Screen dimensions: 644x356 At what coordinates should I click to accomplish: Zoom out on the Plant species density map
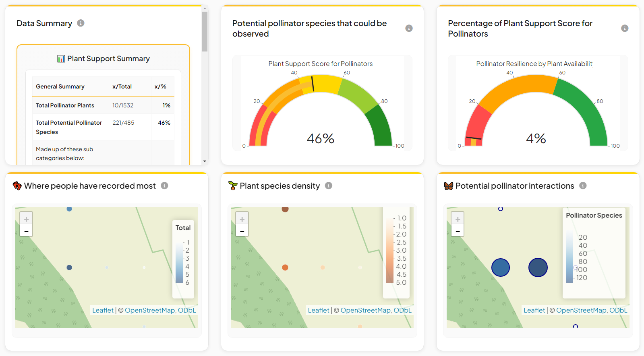tap(242, 231)
